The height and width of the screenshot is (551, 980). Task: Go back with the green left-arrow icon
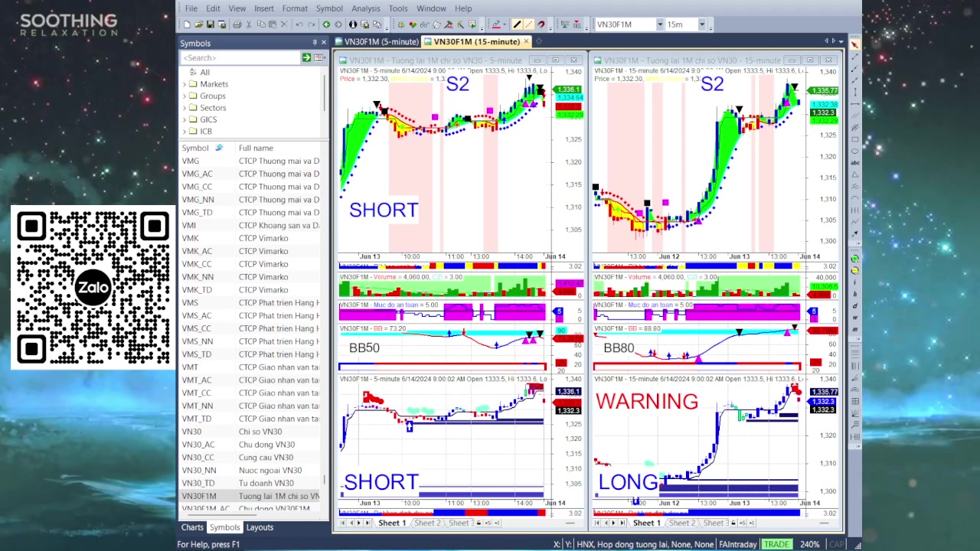pyautogui.click(x=326, y=24)
